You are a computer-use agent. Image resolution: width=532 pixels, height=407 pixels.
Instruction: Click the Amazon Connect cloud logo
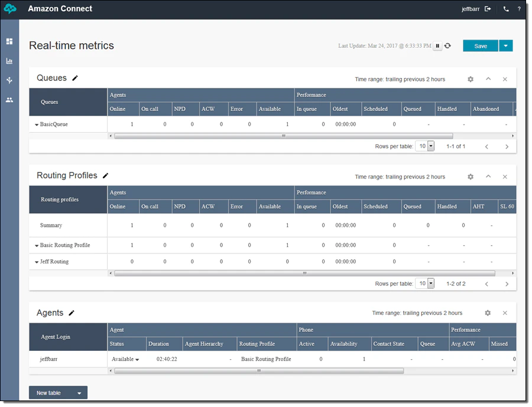[9, 8]
